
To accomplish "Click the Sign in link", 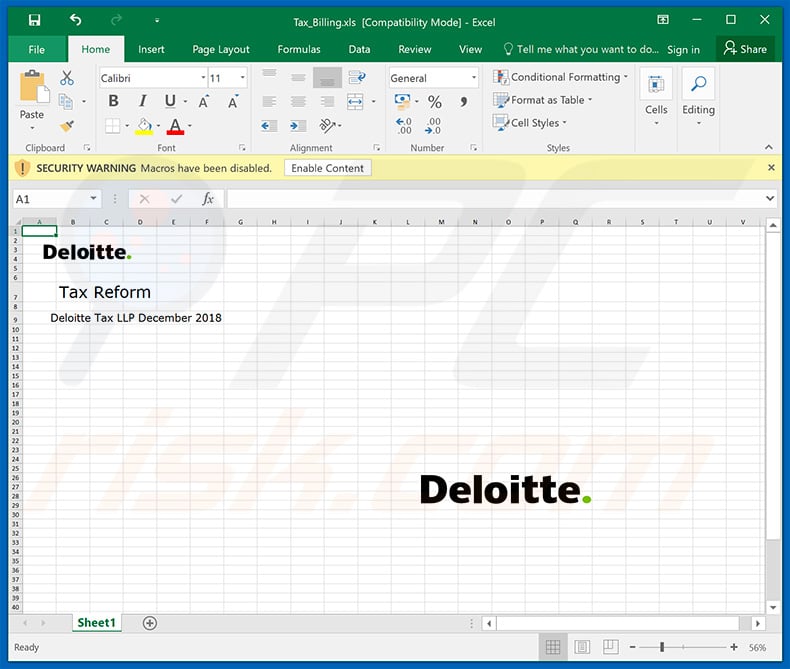I will [683, 49].
